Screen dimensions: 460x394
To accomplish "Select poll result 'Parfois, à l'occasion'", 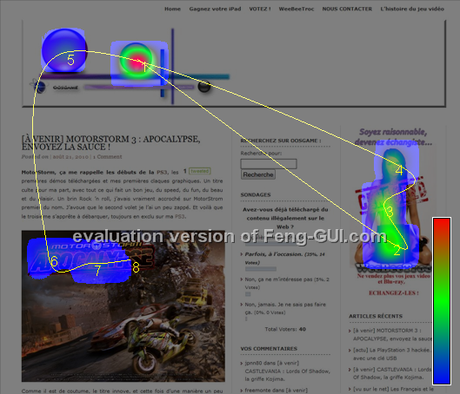I will tap(285, 258).
